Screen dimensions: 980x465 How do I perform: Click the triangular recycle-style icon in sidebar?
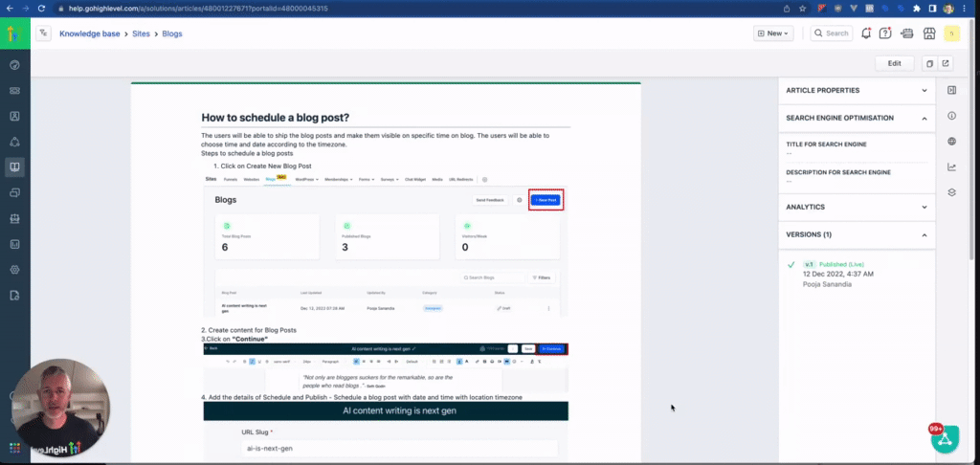pyautogui.click(x=15, y=142)
